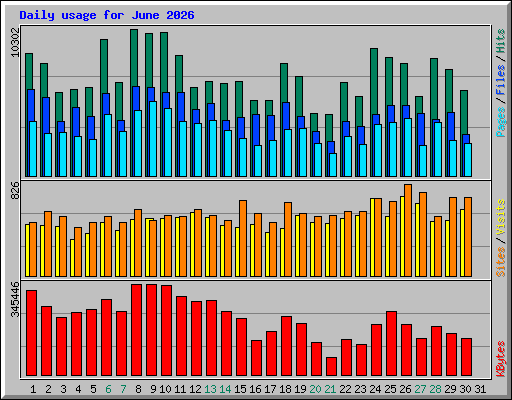Click the "Pages" legend label
Screen dimensions: 512x400
pyautogui.click(x=501, y=122)
